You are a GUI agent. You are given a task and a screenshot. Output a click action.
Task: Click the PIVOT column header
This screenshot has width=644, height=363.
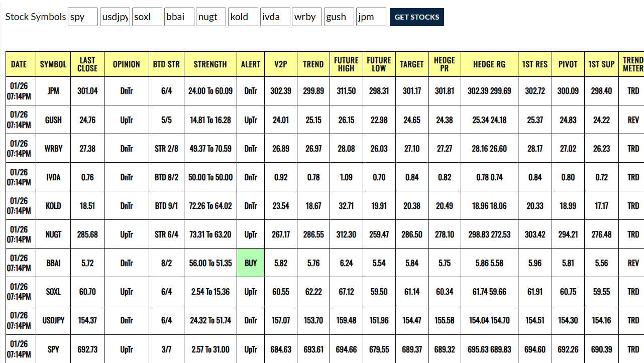568,64
